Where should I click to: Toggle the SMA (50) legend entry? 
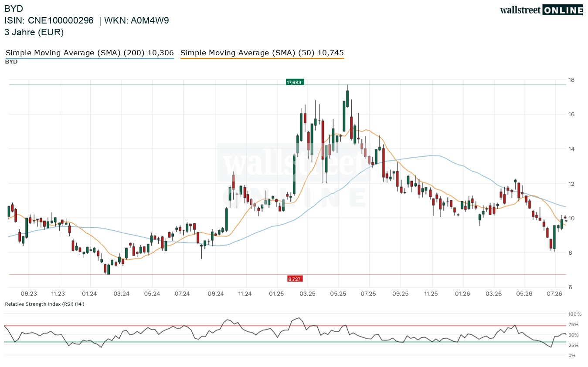(262, 53)
